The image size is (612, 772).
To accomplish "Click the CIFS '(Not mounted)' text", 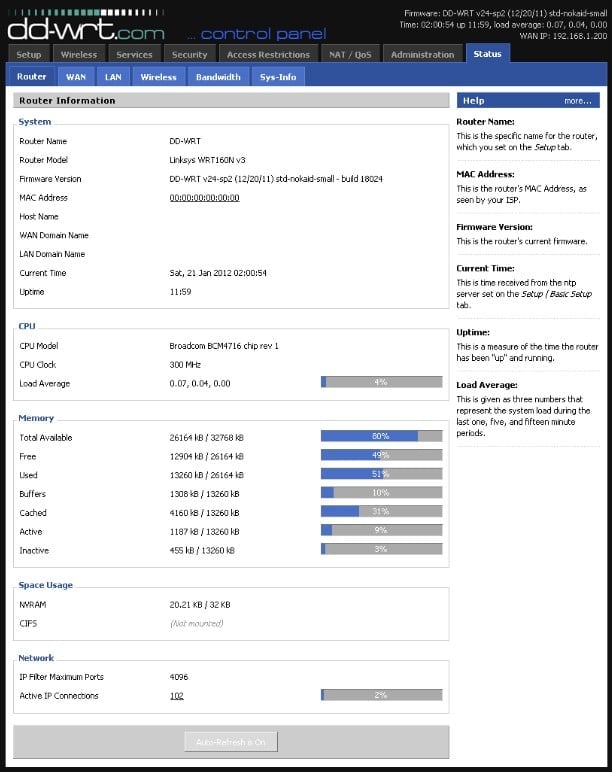I will click(196, 623).
